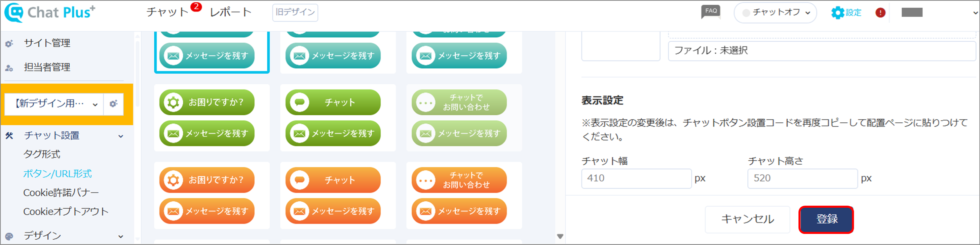
Task: Click the チャット幅 input field
Action: click(636, 178)
